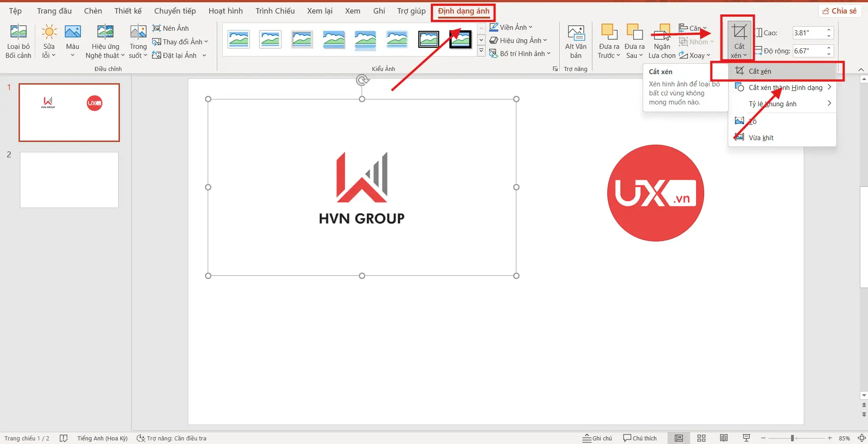868x444 pixels.
Task: Select the Loại bỏ Bối cảnh tool
Action: [x=18, y=41]
